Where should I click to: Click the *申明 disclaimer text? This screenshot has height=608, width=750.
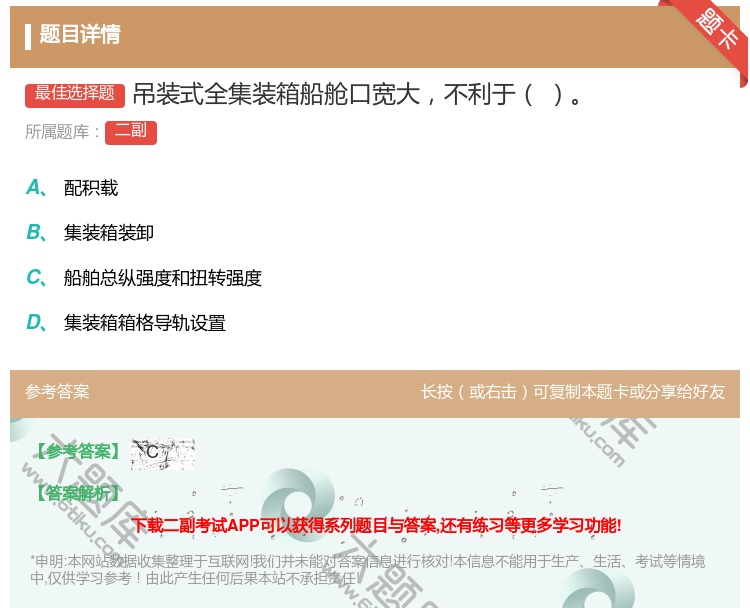coord(367,569)
